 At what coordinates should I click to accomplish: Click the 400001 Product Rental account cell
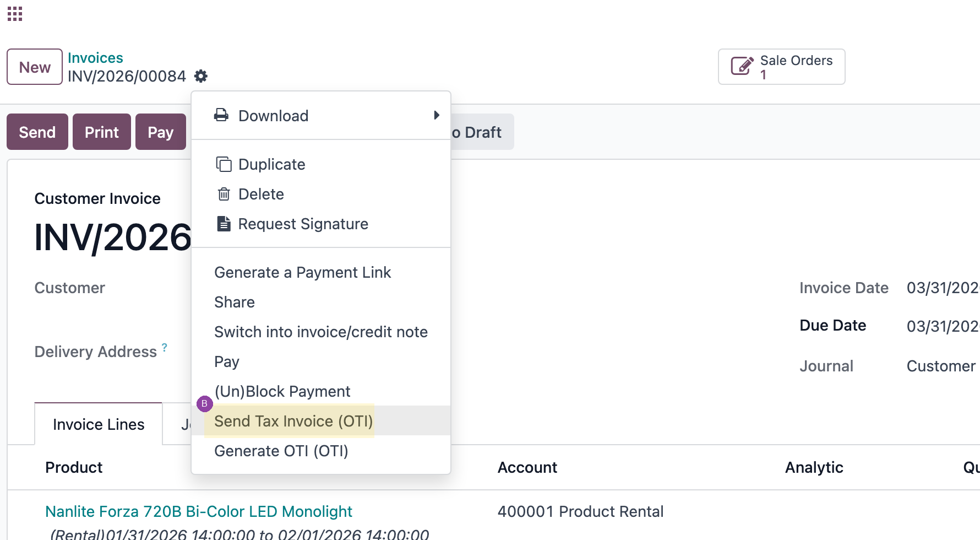(580, 511)
